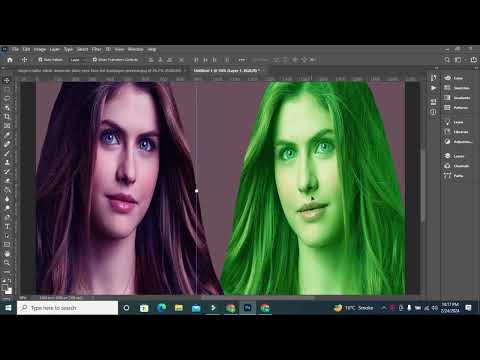Screen dimensions: 480x360
Task: Select the Path Selection tool
Action: tap(7, 235)
